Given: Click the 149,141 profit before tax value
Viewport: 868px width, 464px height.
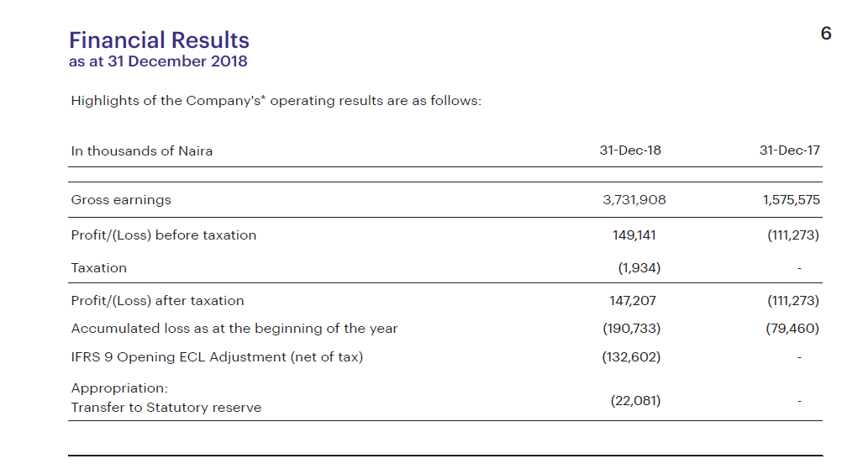Looking at the screenshot, I should pos(634,235).
